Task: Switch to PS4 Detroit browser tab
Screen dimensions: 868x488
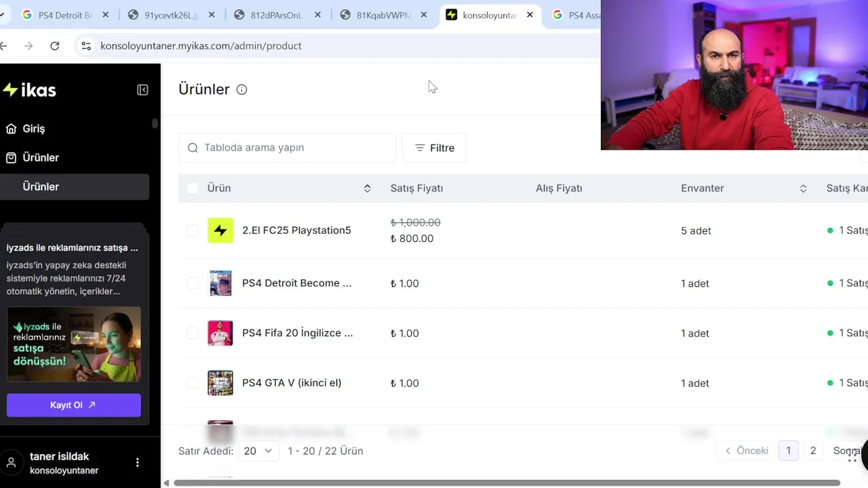Action: click(x=65, y=15)
